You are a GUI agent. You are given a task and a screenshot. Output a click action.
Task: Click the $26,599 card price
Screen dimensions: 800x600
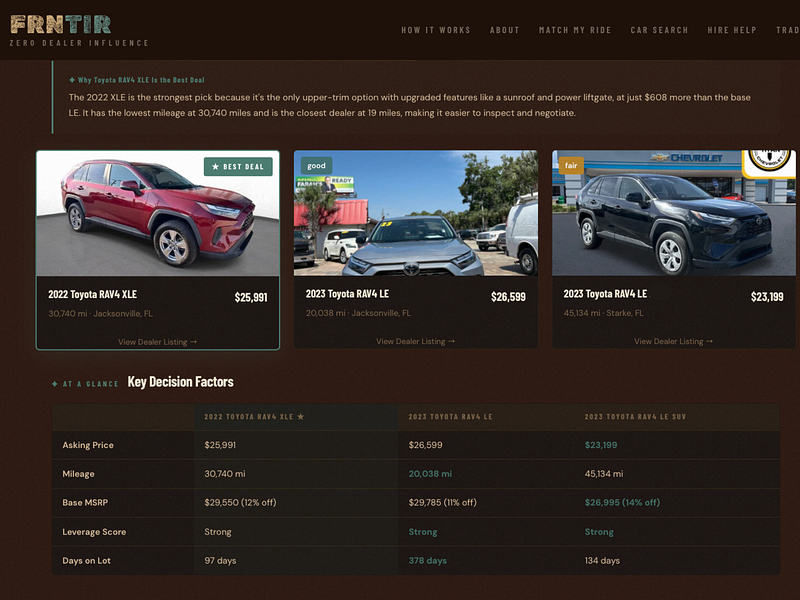508,297
